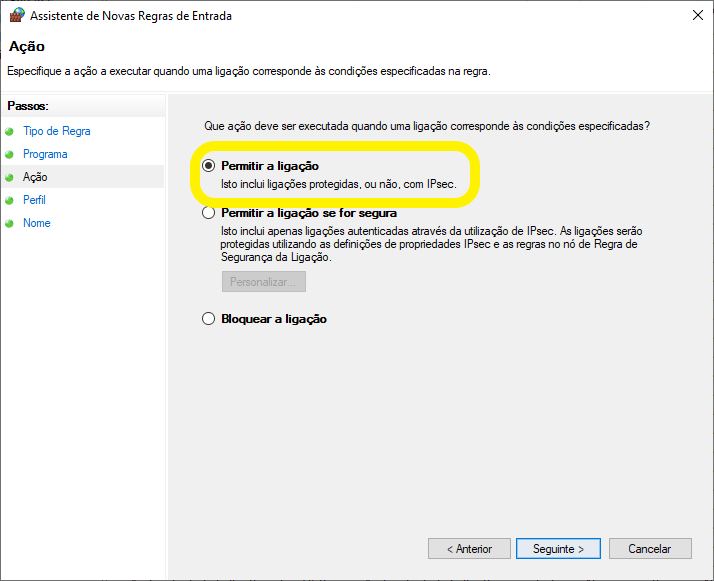Click green bullet beside Tipo de Regra

(10, 131)
